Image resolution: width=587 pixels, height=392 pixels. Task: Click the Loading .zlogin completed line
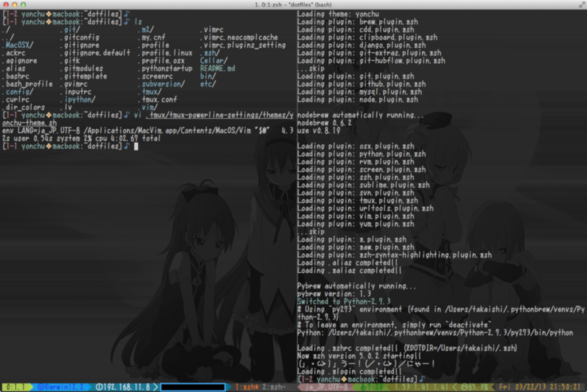(349, 372)
